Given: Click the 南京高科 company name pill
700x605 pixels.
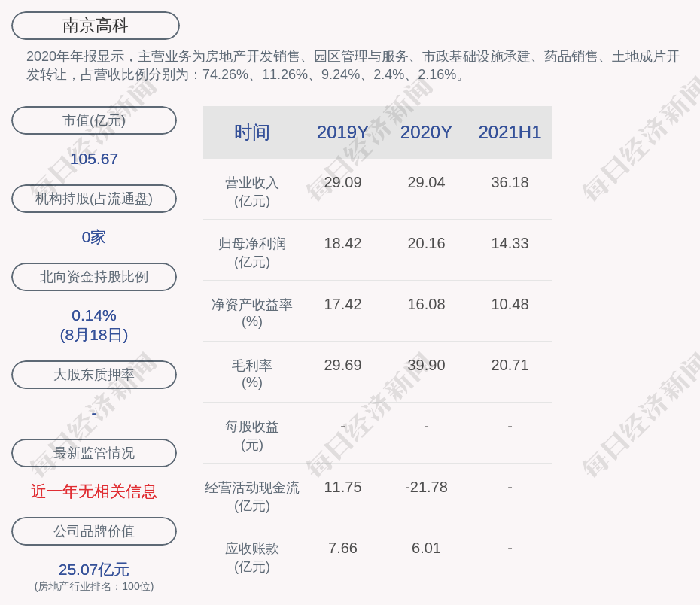Looking at the screenshot, I should coord(95,26).
